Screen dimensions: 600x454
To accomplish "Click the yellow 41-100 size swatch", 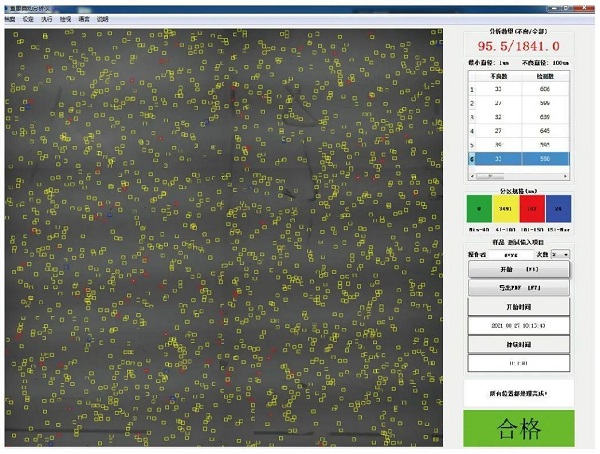I will (506, 208).
